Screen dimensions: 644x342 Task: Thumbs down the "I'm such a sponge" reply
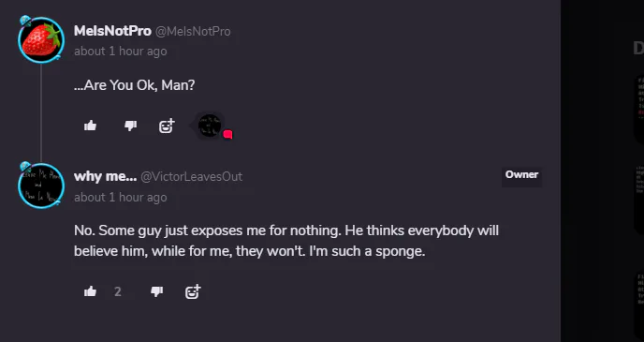pyautogui.click(x=157, y=291)
